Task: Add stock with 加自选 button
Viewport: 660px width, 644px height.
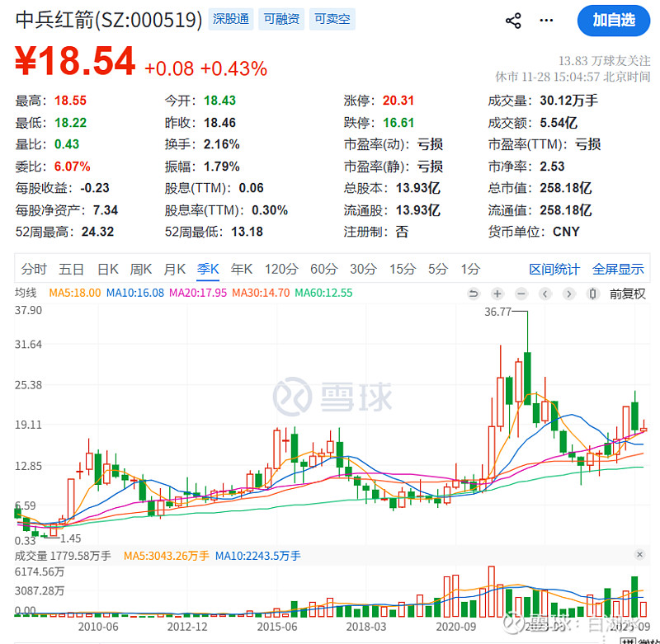Action: pos(614,20)
